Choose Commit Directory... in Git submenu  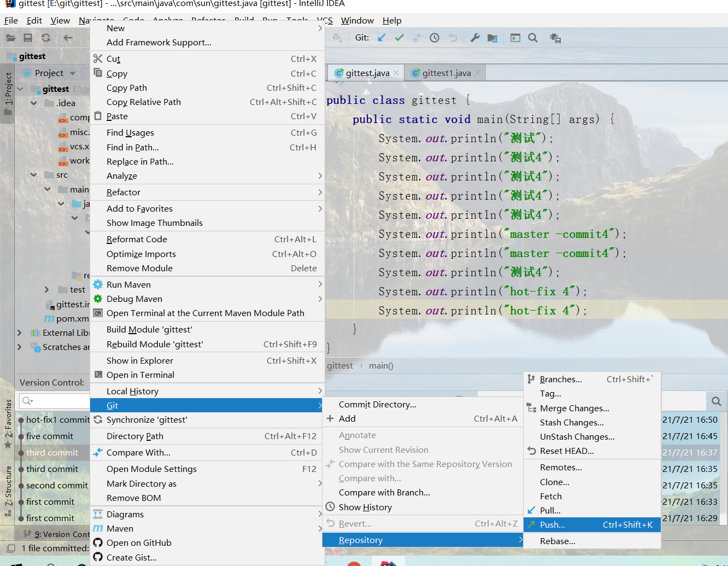(422, 404)
